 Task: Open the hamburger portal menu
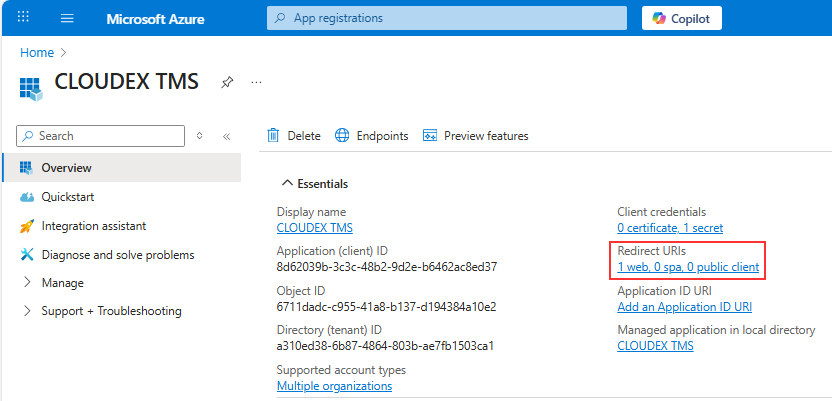67,18
